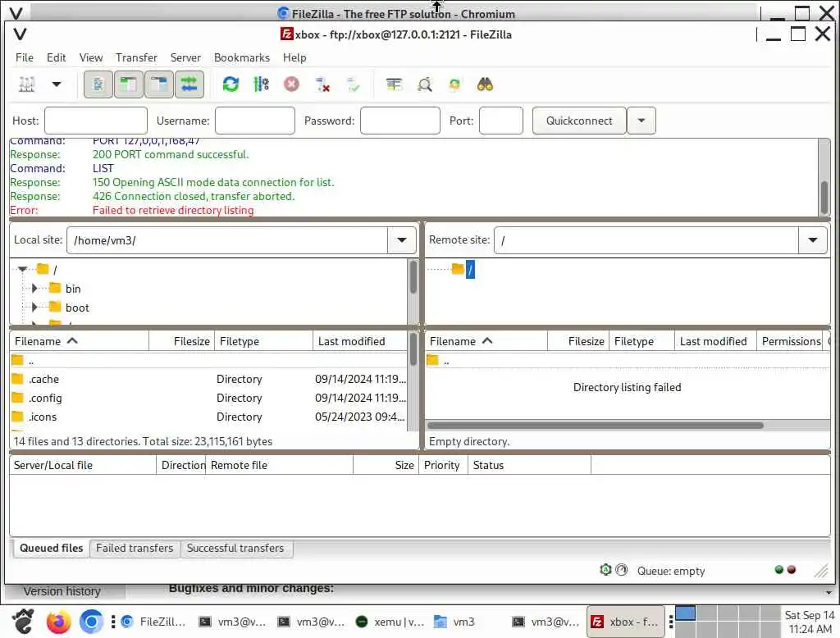The image size is (840, 638).
Task: Open the system menu mouse icon
Action: coord(23,622)
